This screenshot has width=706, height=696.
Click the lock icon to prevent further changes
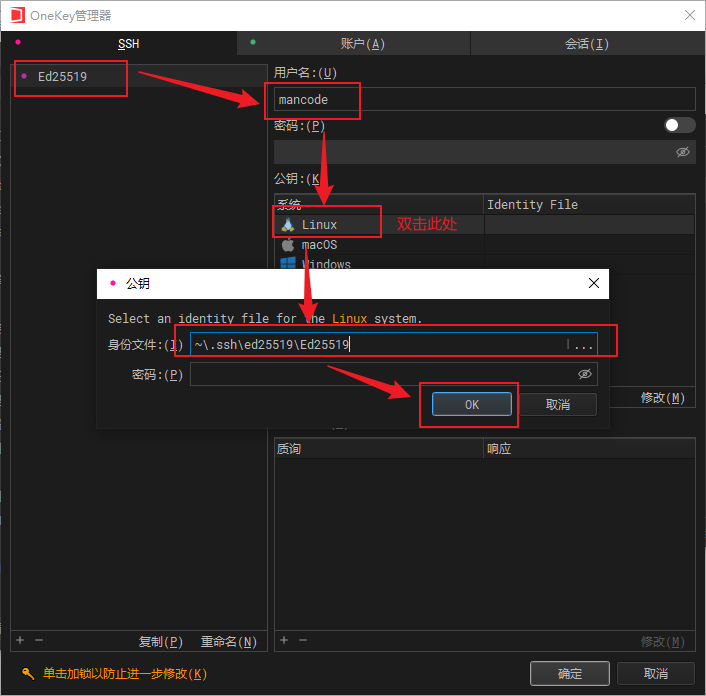point(28,674)
